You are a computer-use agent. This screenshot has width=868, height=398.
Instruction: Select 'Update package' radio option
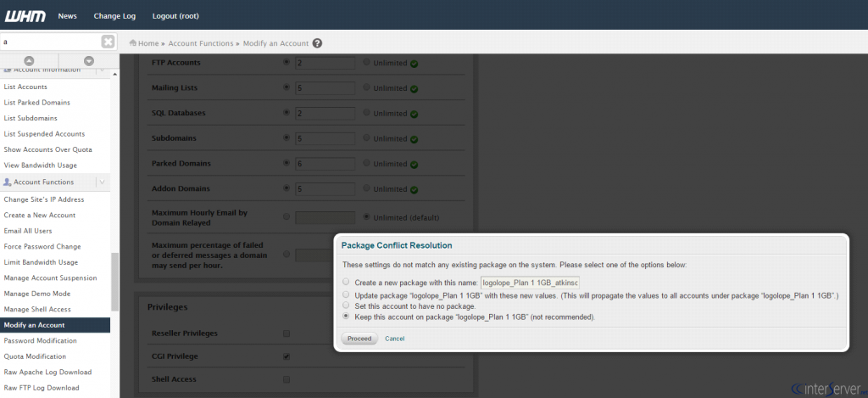tap(346, 294)
